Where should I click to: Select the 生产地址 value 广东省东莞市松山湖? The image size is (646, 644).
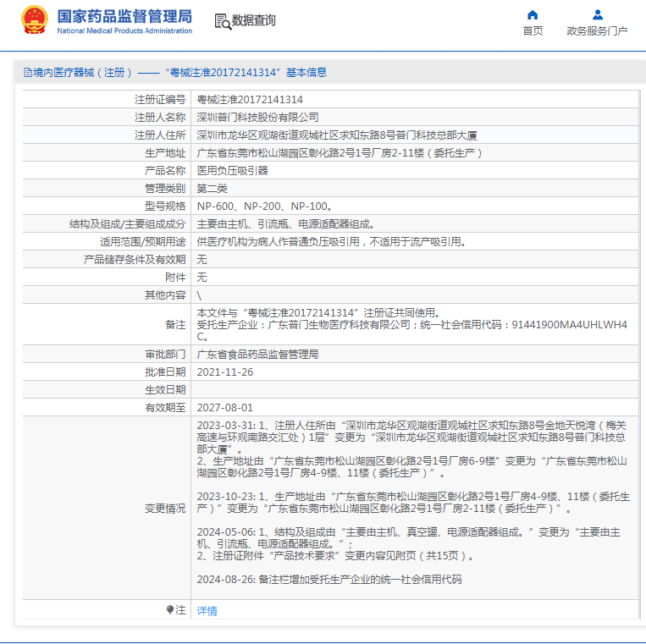tap(339, 153)
